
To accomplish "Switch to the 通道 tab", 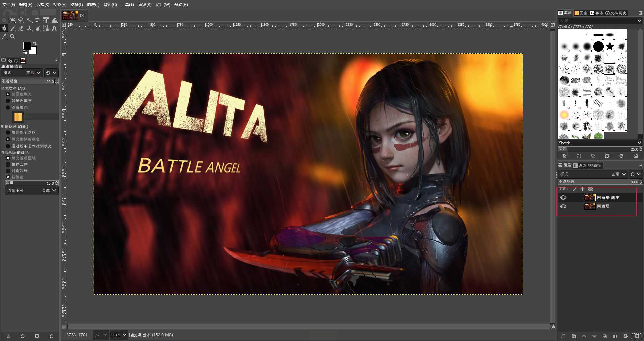I will click(580, 165).
